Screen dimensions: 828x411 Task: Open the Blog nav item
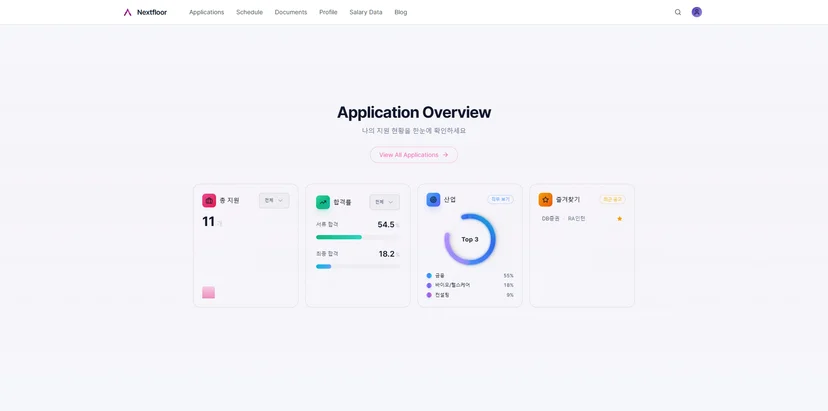401,12
